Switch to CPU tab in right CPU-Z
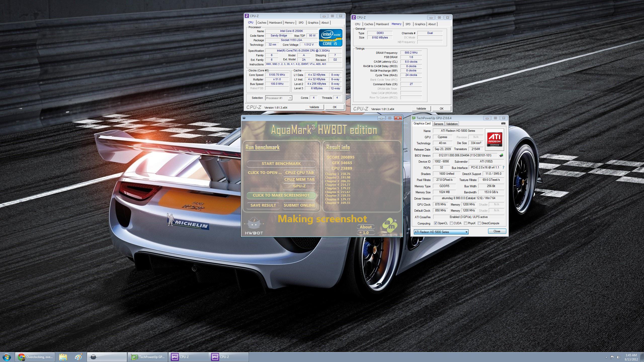 [357, 24]
